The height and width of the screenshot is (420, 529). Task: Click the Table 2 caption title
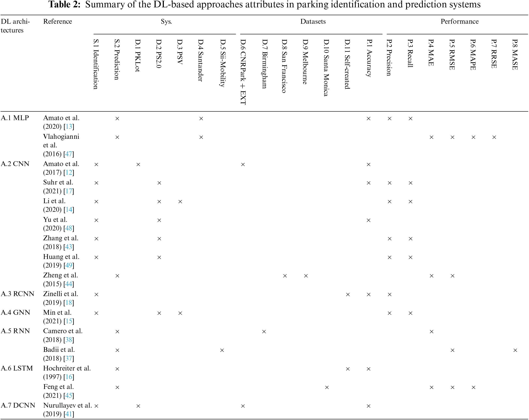pyautogui.click(x=264, y=4)
